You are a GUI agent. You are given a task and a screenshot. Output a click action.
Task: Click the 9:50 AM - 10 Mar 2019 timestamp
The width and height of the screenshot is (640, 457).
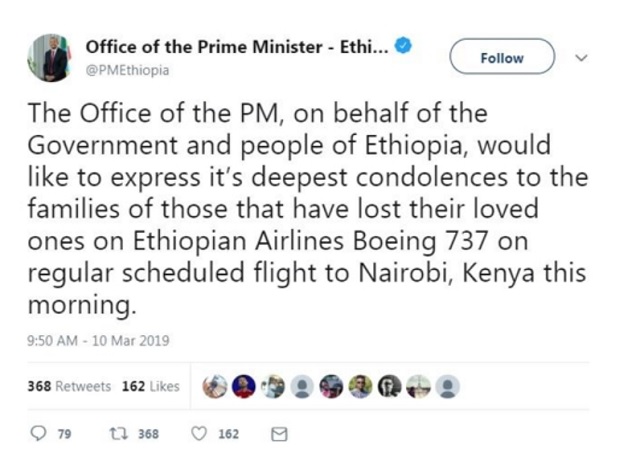pyautogui.click(x=97, y=340)
